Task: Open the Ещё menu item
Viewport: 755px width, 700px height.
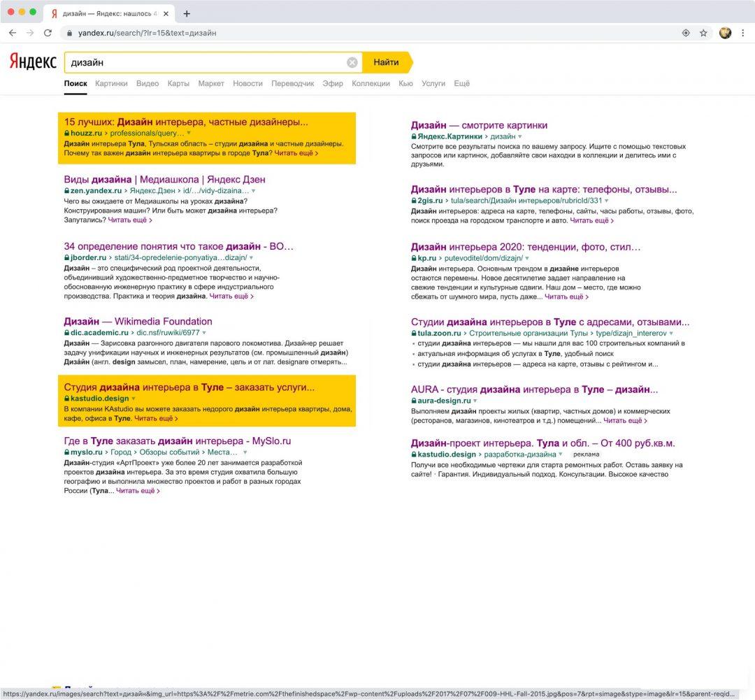Action: click(461, 83)
